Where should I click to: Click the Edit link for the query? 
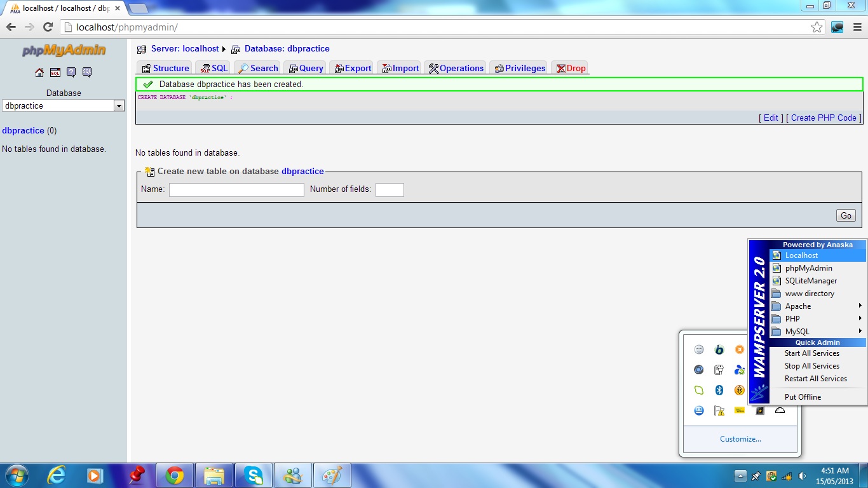[x=771, y=118]
